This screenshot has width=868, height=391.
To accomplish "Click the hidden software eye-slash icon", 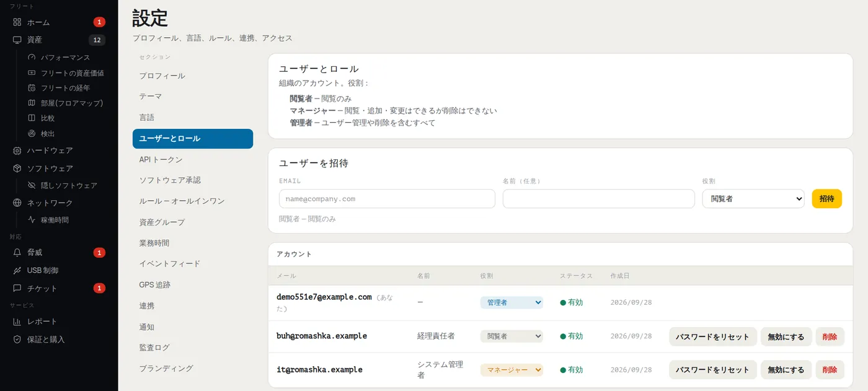I will pyautogui.click(x=32, y=185).
